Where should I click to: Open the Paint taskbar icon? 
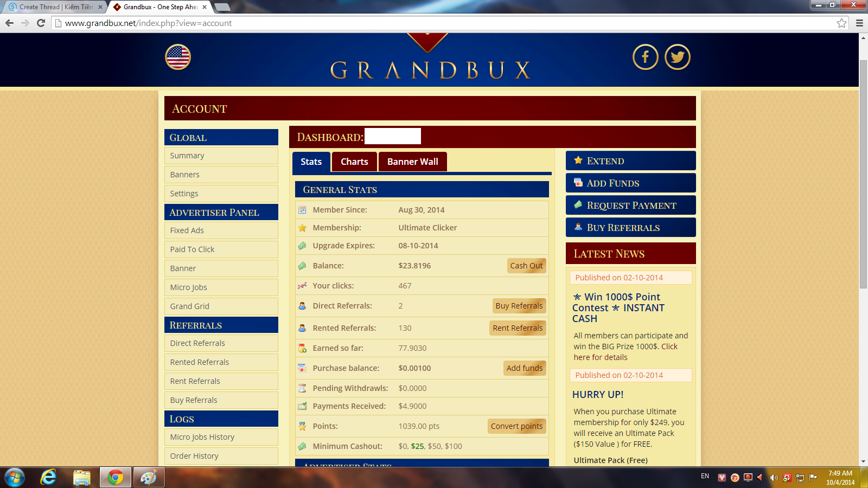pos(149,478)
